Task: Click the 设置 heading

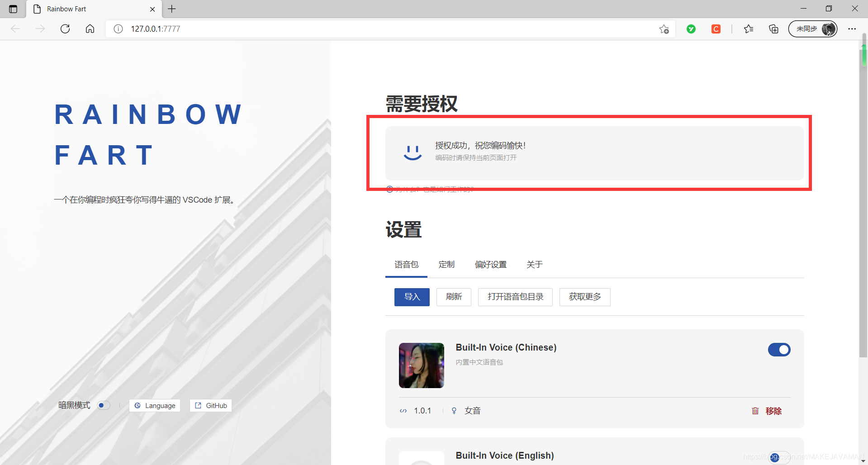Action: tap(403, 230)
